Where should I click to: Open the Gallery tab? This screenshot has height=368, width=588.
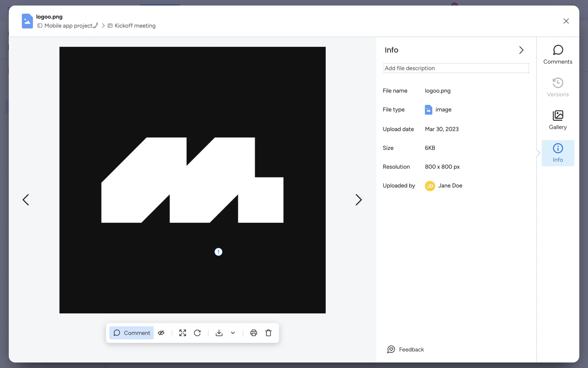point(558,120)
